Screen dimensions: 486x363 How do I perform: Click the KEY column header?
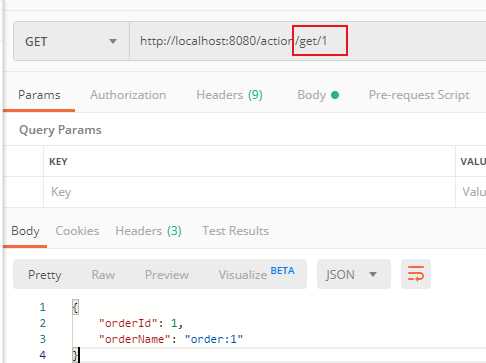(x=58, y=162)
